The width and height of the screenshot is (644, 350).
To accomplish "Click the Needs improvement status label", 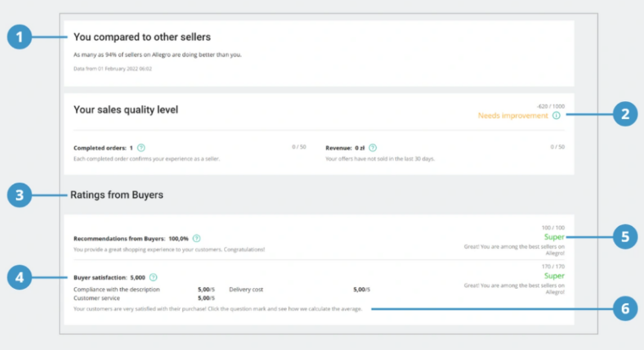I will (x=512, y=116).
